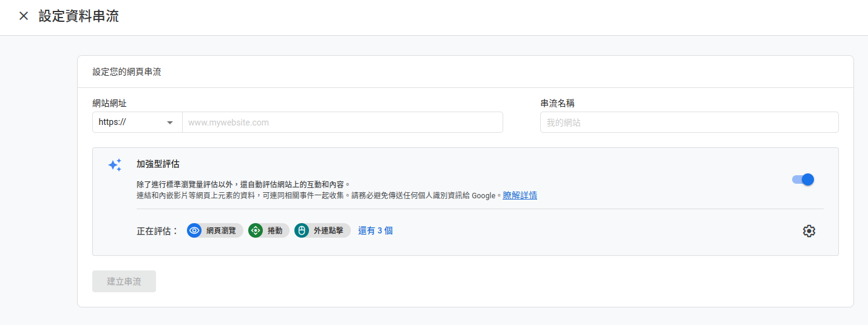Click the 網站網址 field label
This screenshot has width=868, height=325.
coord(109,103)
